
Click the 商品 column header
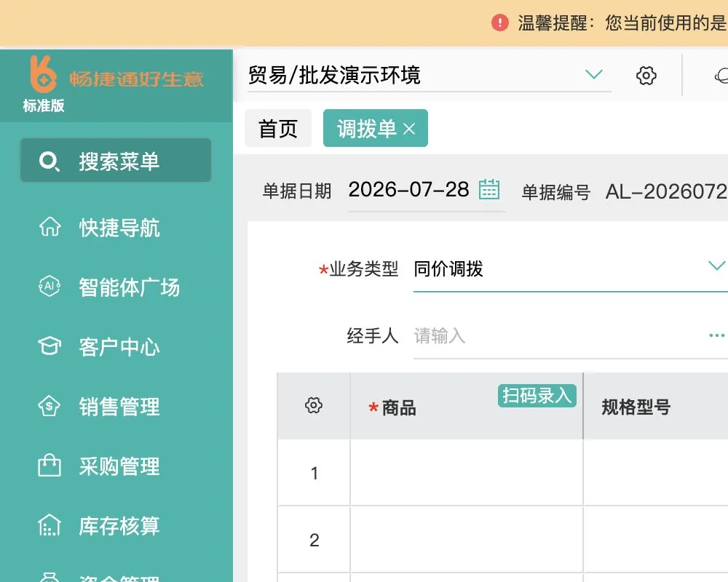(x=467, y=406)
